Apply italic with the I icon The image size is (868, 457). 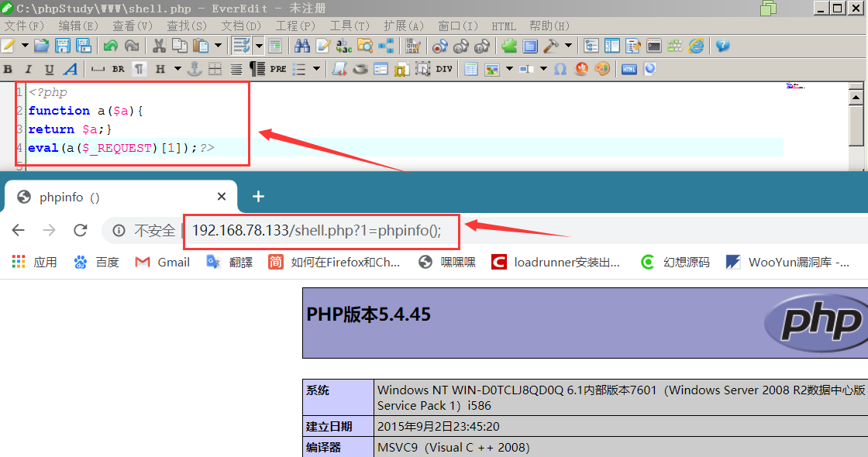tap(28, 69)
